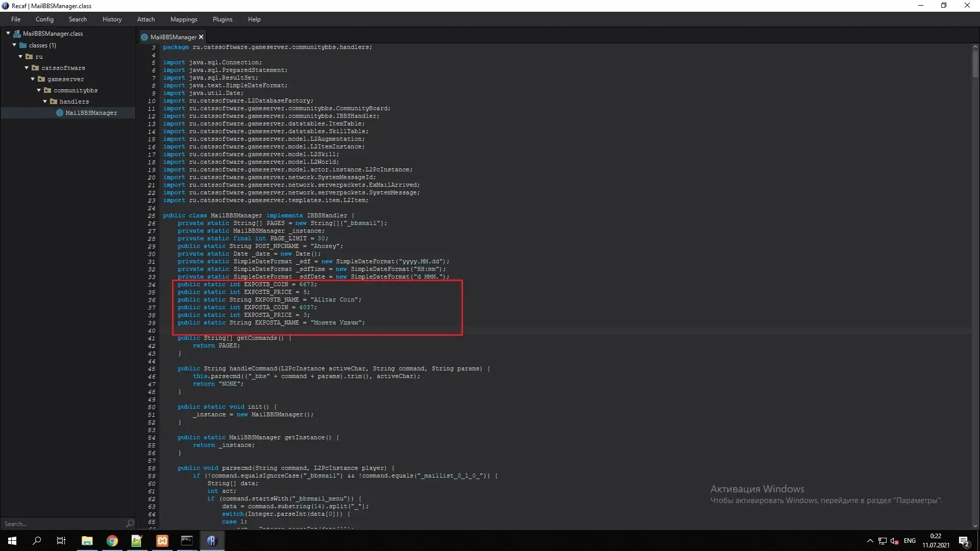The height and width of the screenshot is (551, 980).
Task: Collapse the MailBBSManager.class root node
Action: point(8,34)
